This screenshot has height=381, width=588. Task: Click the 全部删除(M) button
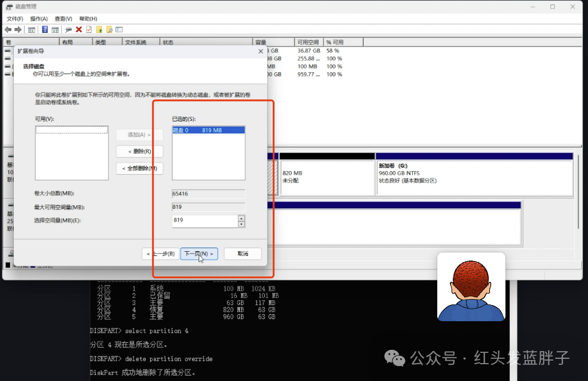[139, 169]
